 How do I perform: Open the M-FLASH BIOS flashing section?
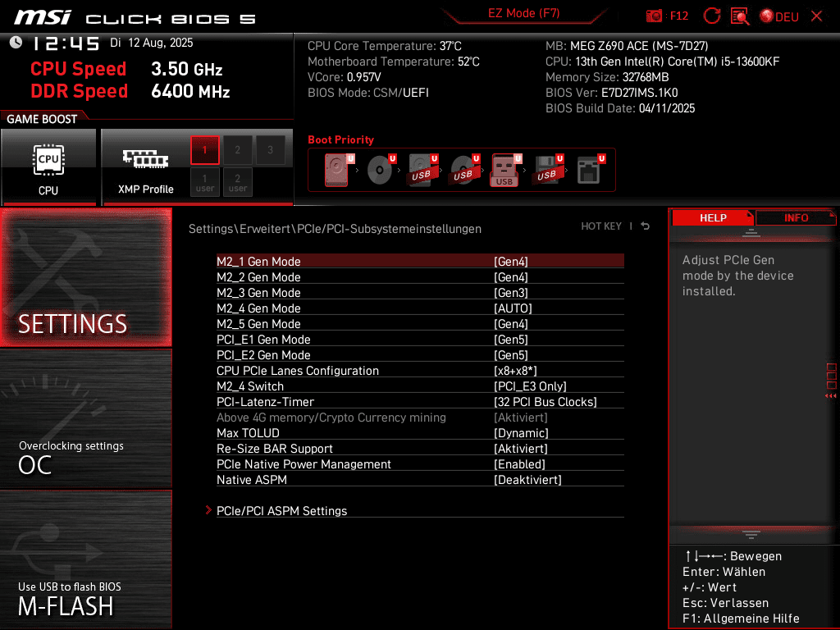point(85,559)
